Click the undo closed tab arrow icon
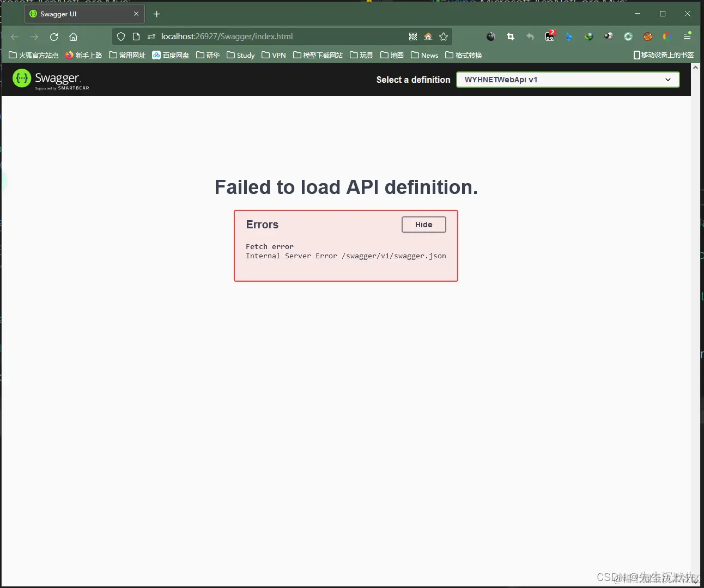The width and height of the screenshot is (704, 588). [530, 37]
